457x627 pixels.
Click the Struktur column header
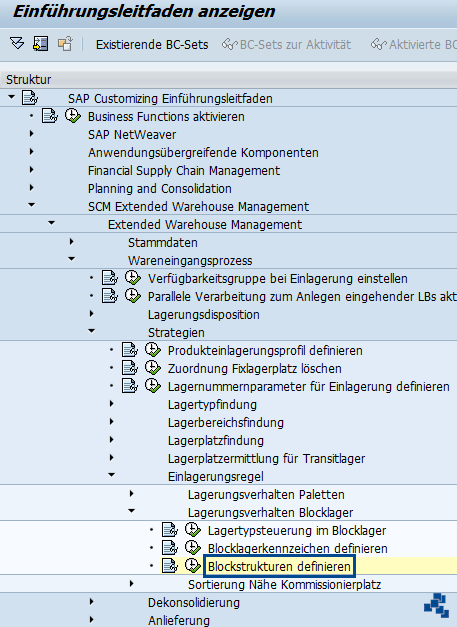point(228,79)
